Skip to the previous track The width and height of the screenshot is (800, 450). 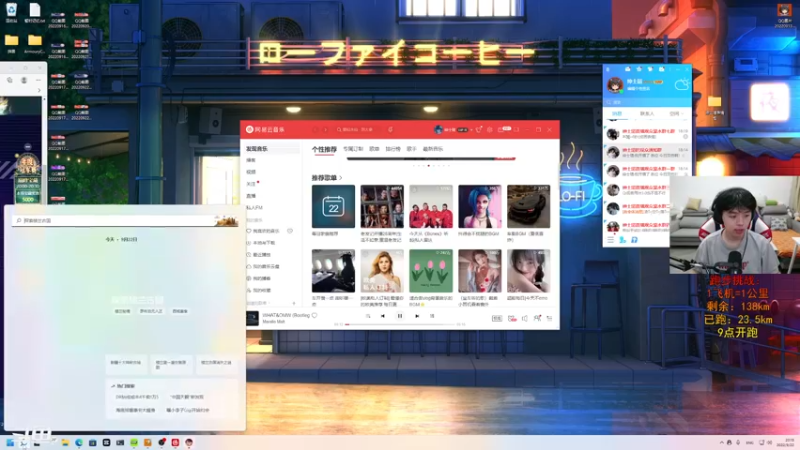coord(383,316)
